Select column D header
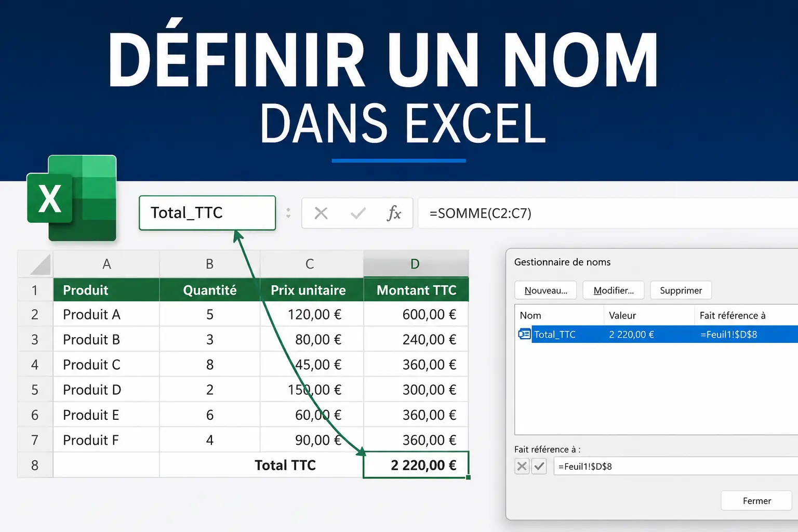 click(415, 264)
